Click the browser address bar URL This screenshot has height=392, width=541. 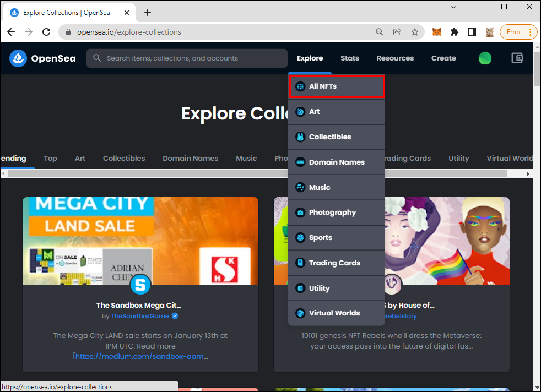click(129, 32)
